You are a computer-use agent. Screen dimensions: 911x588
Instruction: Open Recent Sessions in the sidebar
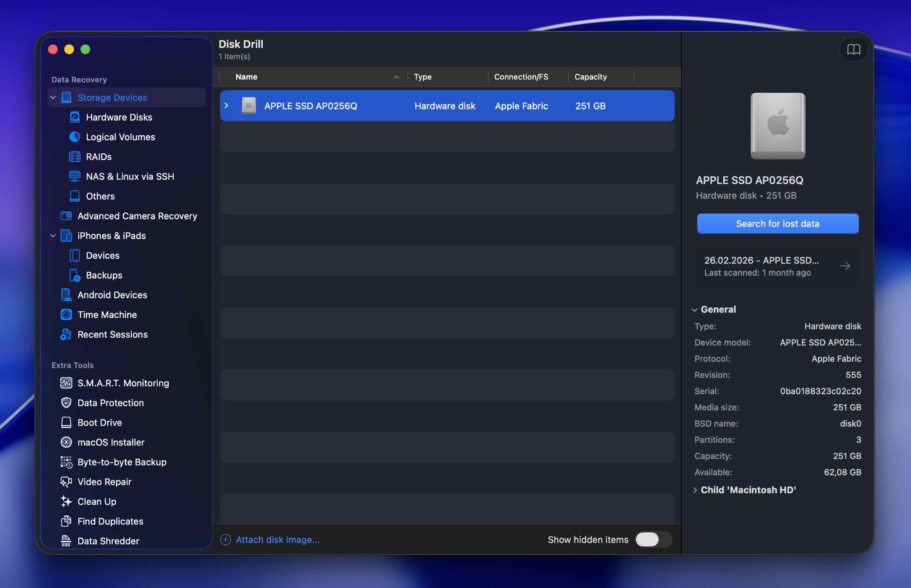click(113, 334)
